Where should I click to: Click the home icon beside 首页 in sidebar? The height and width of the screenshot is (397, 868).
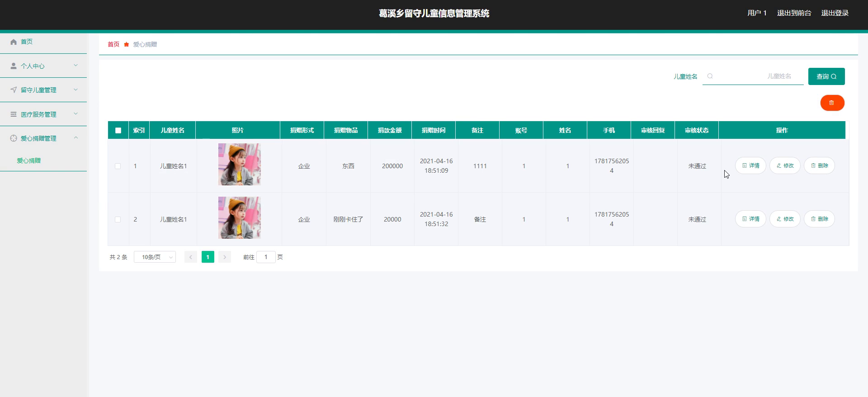(14, 42)
